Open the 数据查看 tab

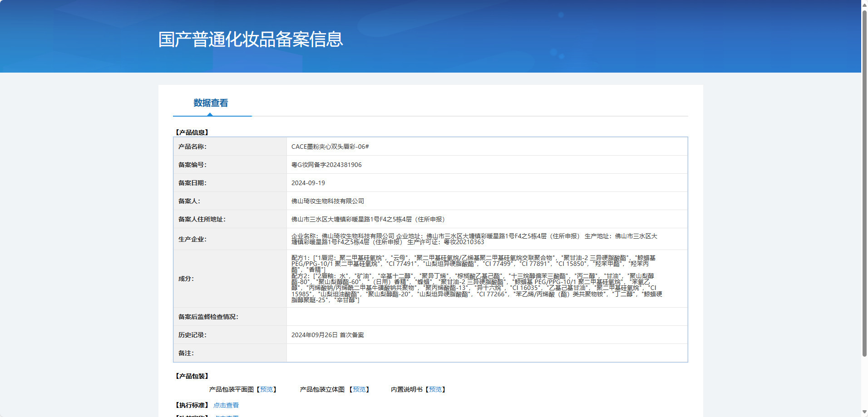(211, 103)
